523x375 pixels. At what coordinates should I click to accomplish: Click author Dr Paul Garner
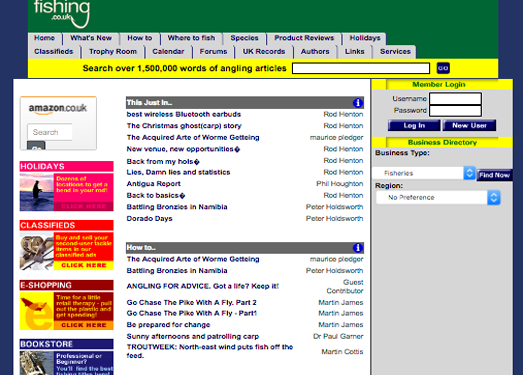point(338,336)
